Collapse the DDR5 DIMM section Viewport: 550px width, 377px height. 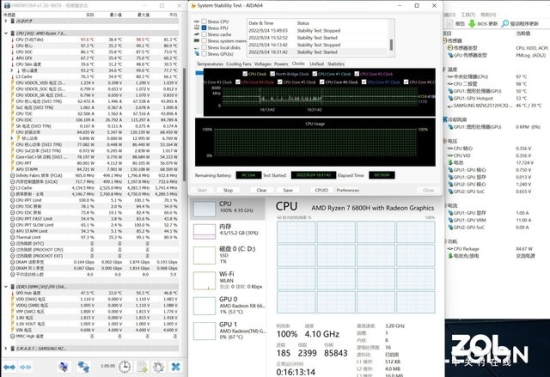click(6, 287)
